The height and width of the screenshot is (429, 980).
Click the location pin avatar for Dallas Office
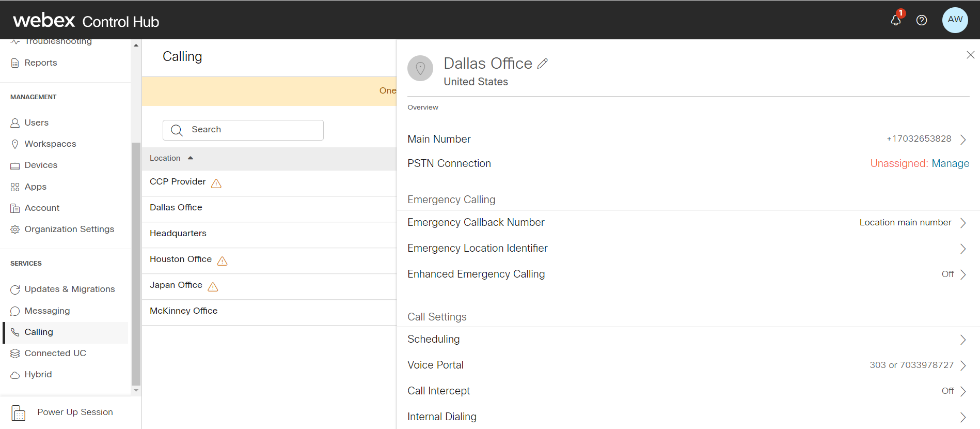coord(420,68)
